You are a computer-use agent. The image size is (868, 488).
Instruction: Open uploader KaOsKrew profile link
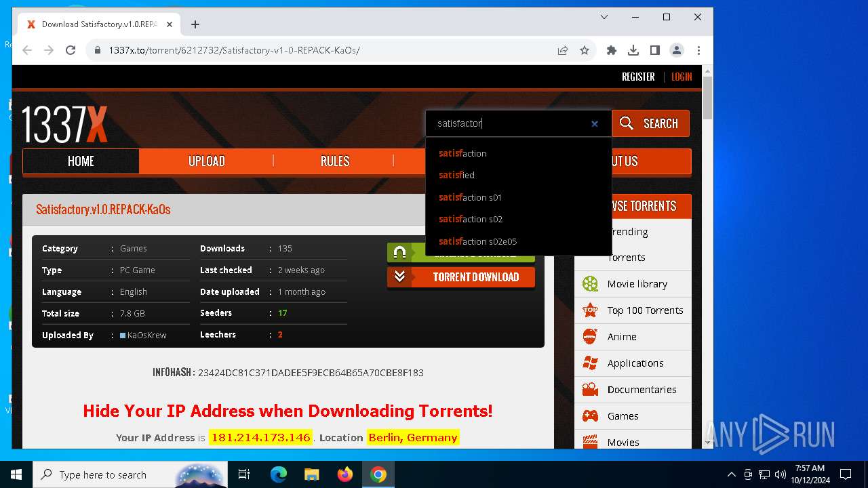point(146,335)
